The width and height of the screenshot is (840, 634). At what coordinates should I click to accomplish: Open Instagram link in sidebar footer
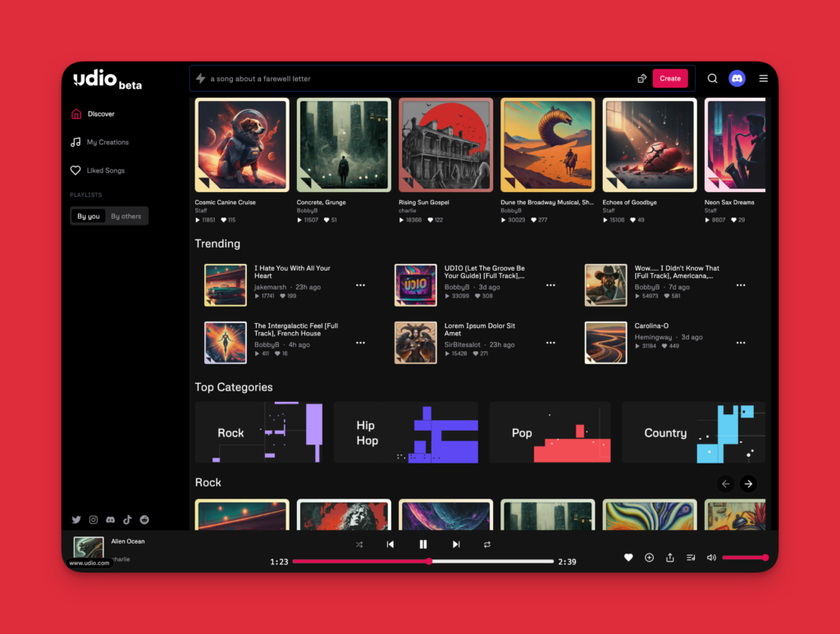pos(94,519)
